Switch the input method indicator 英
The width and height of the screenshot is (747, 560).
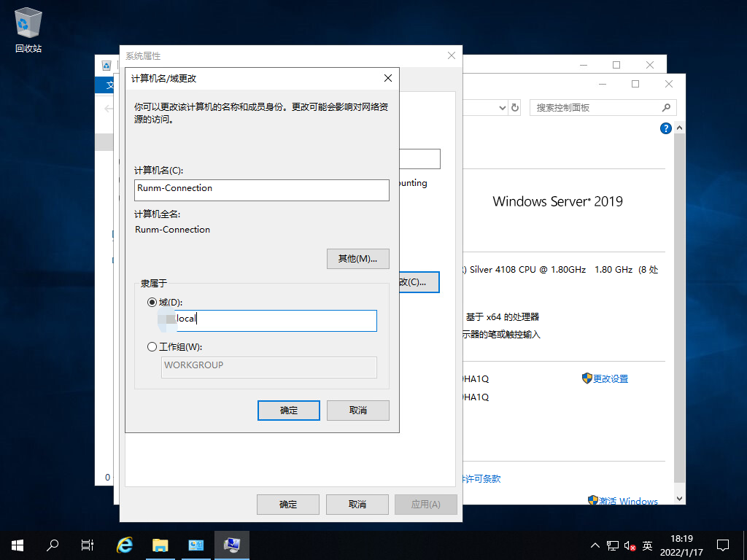[647, 545]
